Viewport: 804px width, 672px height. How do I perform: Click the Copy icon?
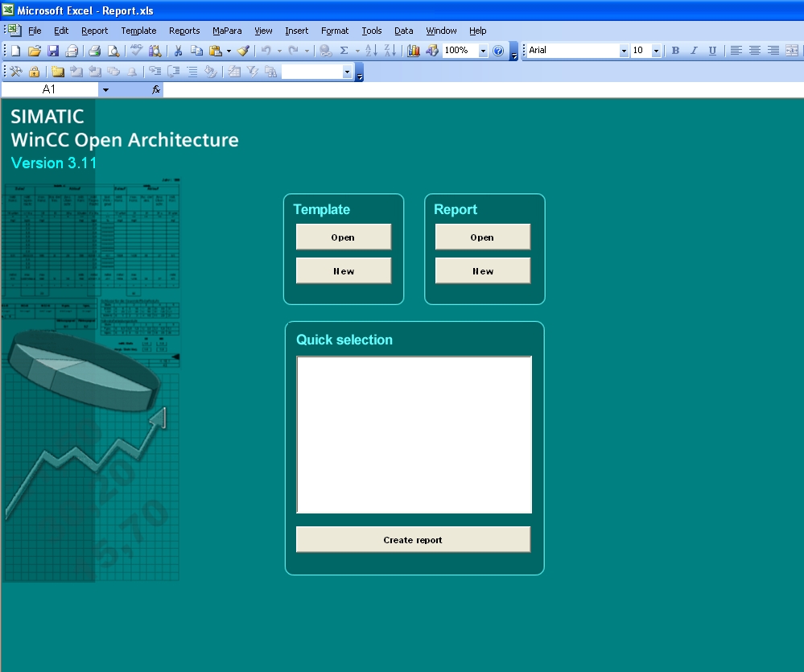click(196, 50)
